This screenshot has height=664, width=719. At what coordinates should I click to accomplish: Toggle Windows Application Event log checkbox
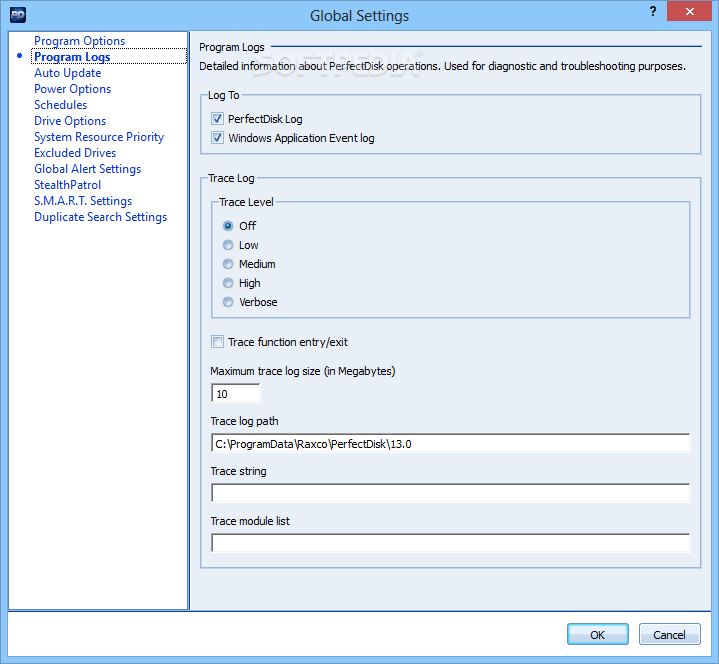point(217,138)
